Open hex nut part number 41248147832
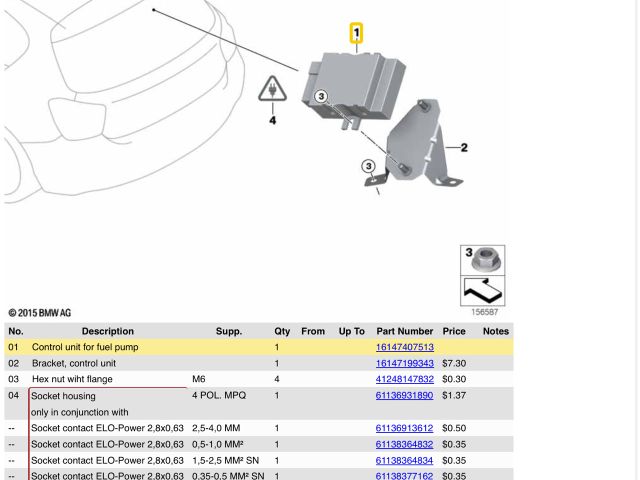 pos(404,379)
